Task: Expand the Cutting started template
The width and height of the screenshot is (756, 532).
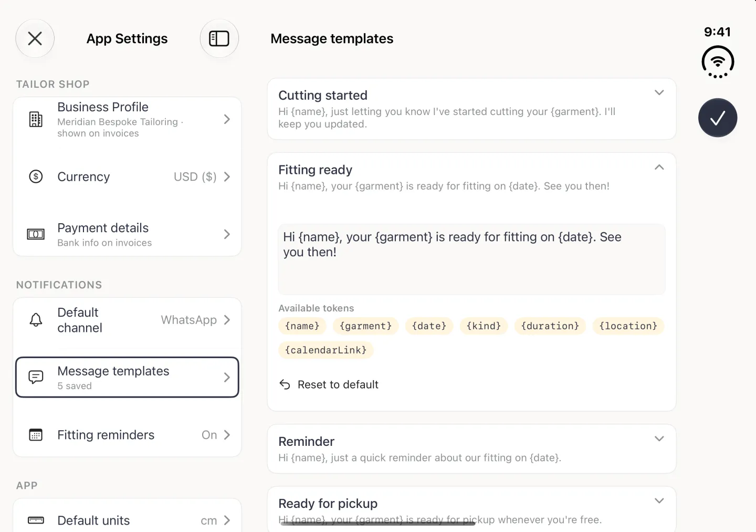Action: click(x=659, y=92)
